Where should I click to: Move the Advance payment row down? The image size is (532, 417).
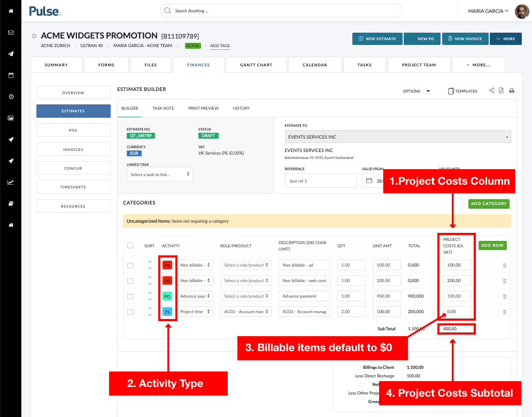(x=150, y=300)
